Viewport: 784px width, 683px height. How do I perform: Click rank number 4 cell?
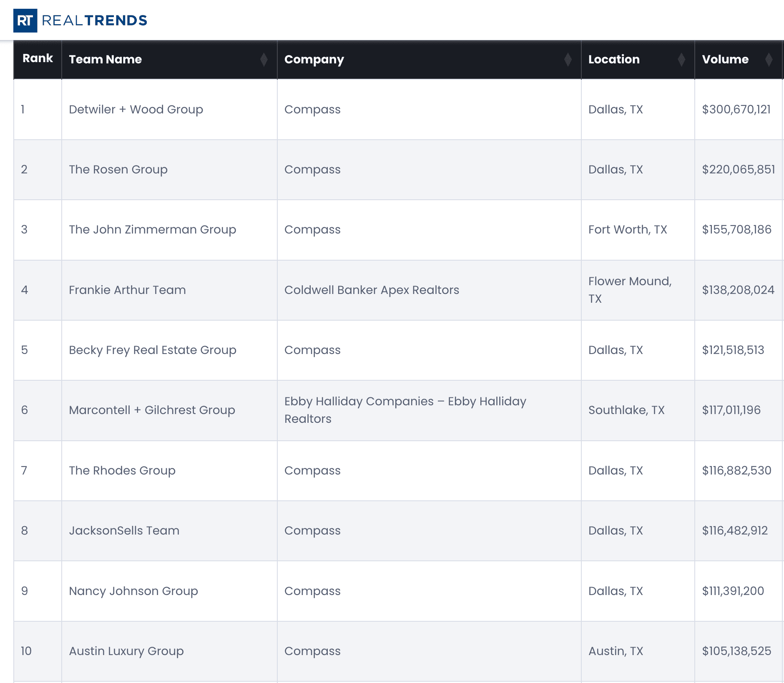point(38,290)
